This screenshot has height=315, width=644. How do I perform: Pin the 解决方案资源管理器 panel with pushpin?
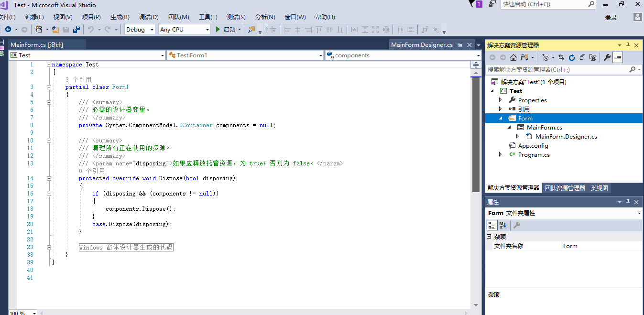click(628, 45)
